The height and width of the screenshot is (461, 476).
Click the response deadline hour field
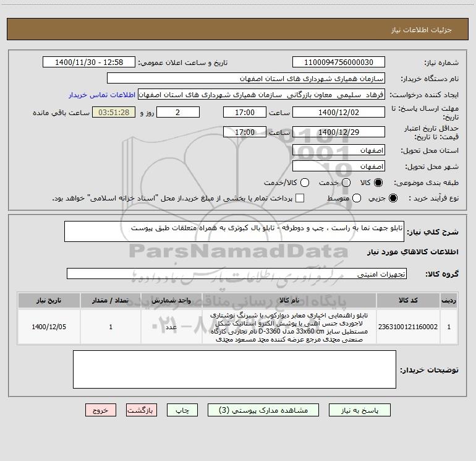coord(245,113)
